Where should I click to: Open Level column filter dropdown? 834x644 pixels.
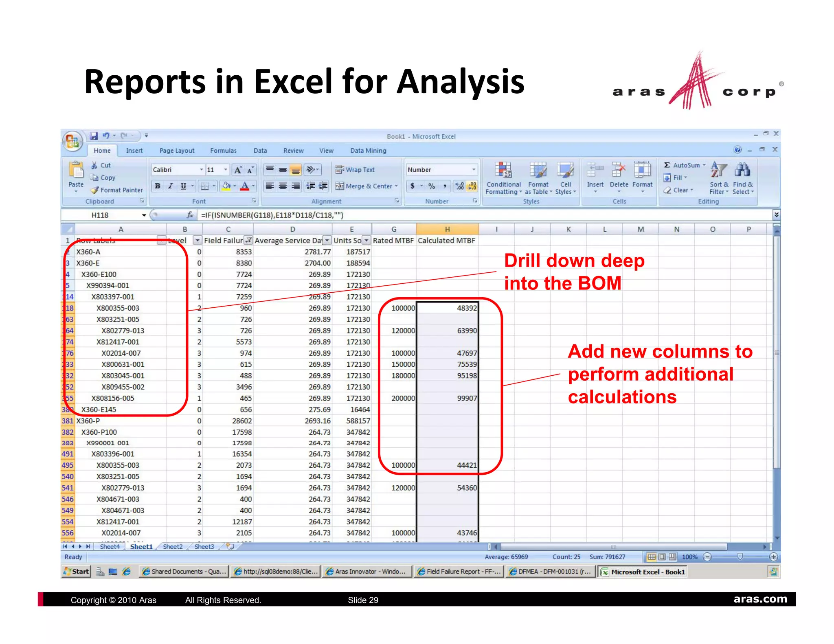click(198, 240)
